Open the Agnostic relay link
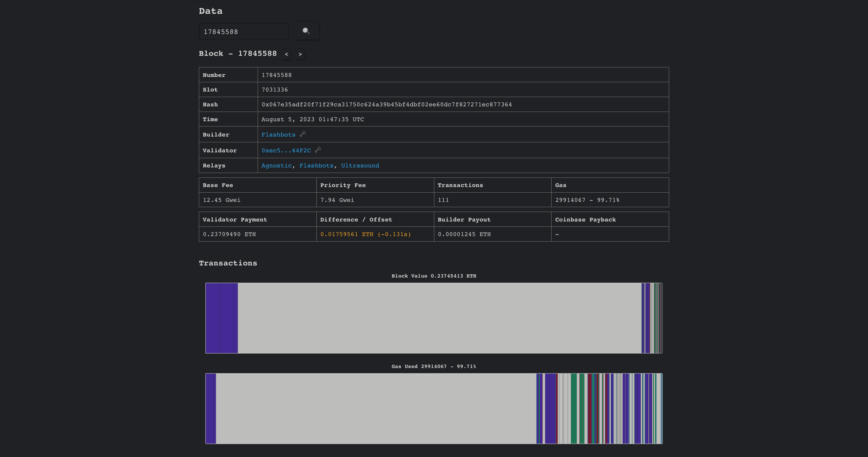This screenshot has height=457, width=868. click(277, 166)
